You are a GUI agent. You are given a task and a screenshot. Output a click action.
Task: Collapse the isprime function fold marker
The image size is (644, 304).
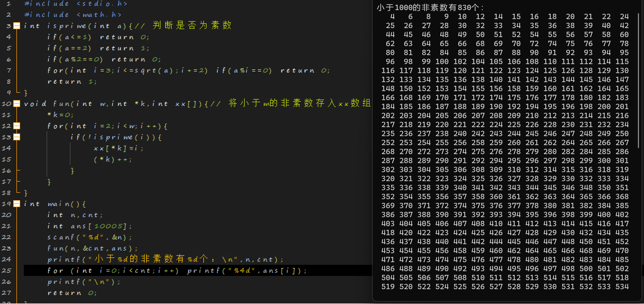coord(17,26)
